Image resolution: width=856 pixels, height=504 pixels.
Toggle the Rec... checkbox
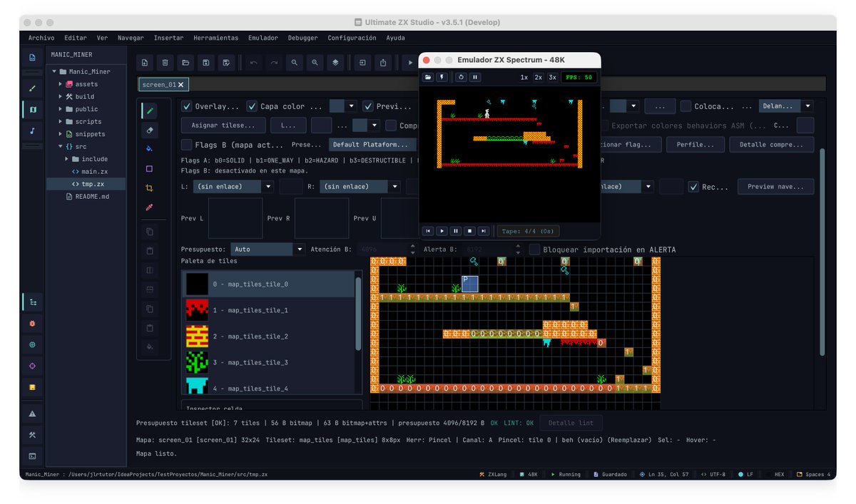[x=693, y=187]
